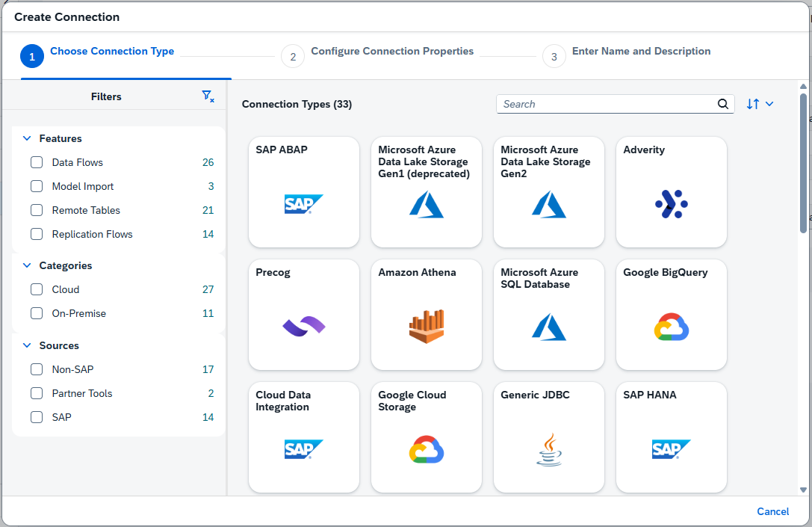This screenshot has width=812, height=527.
Task: Open the SAP HANA connection type
Action: (670, 437)
